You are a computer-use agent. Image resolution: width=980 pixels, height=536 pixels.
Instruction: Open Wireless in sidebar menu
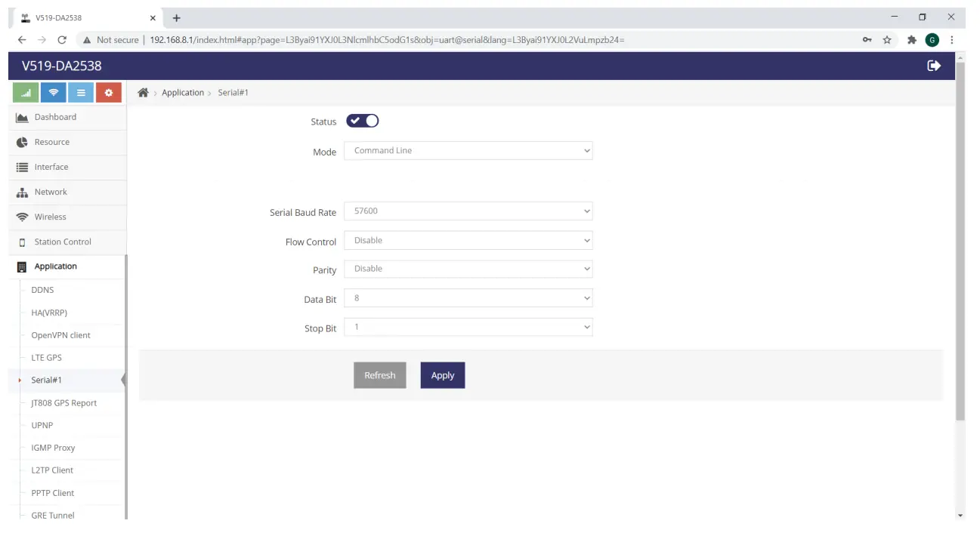(x=67, y=217)
